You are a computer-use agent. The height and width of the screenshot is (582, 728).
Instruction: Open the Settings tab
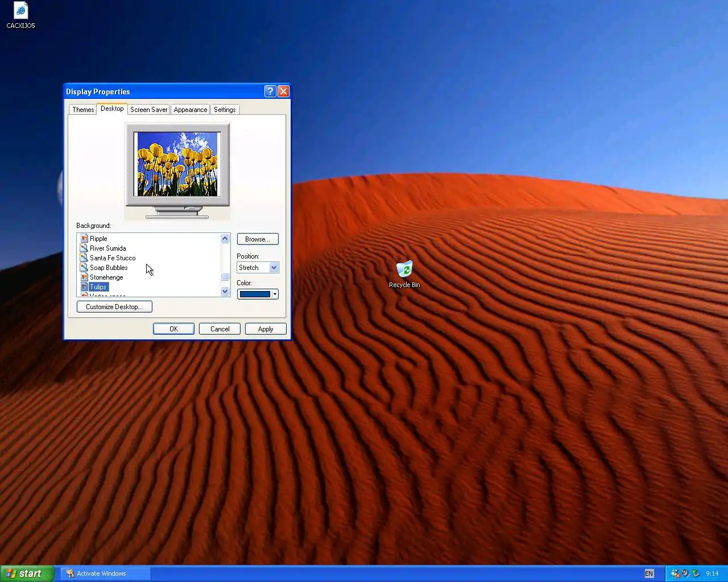click(x=225, y=110)
